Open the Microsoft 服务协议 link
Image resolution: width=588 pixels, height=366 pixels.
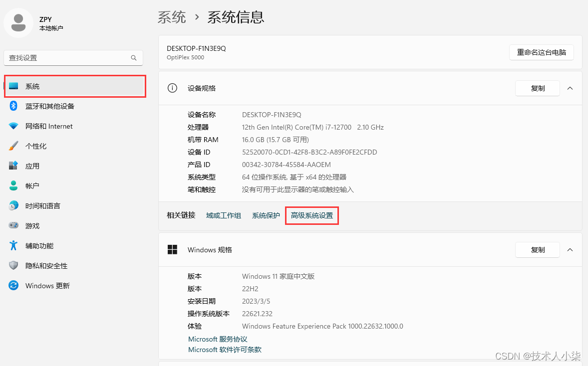218,339
